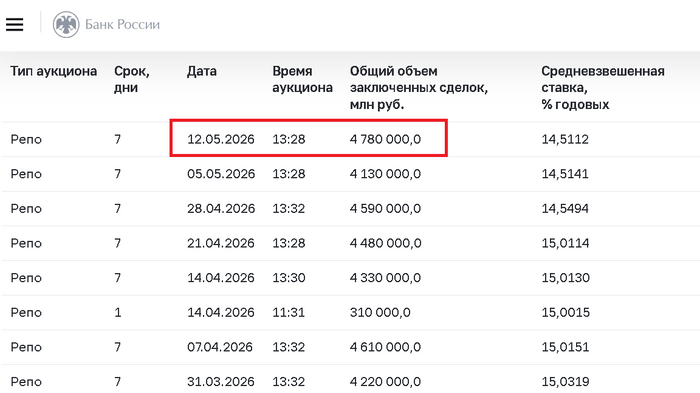Select the date 05.05.2026 cell
The image size is (700, 393).
[221, 174]
